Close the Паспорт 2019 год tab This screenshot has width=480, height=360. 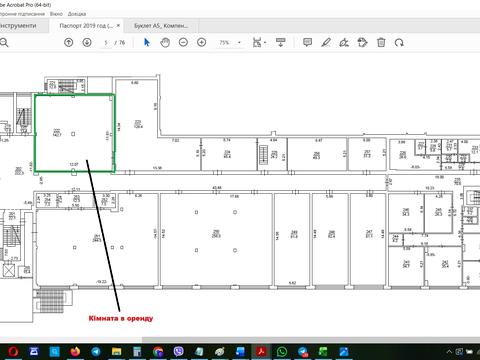tap(118, 25)
